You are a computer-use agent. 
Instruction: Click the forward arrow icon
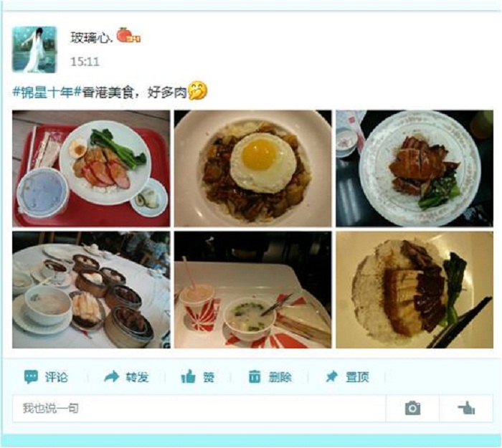pos(111,376)
